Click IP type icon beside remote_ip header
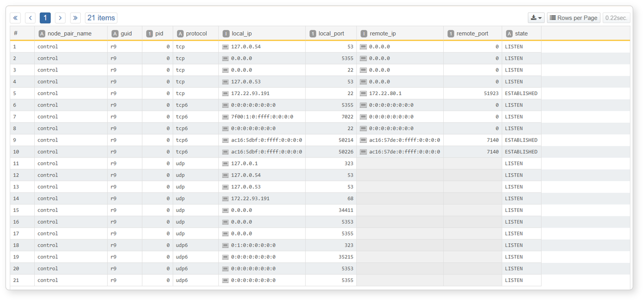The width and height of the screenshot is (644, 301). point(363,34)
